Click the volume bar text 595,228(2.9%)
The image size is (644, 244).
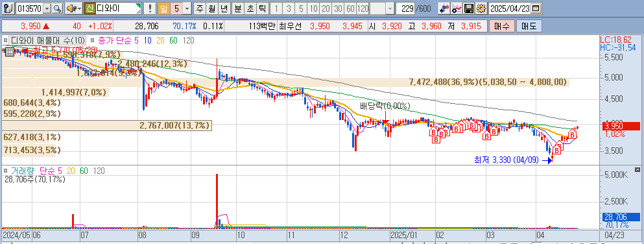pyautogui.click(x=32, y=114)
